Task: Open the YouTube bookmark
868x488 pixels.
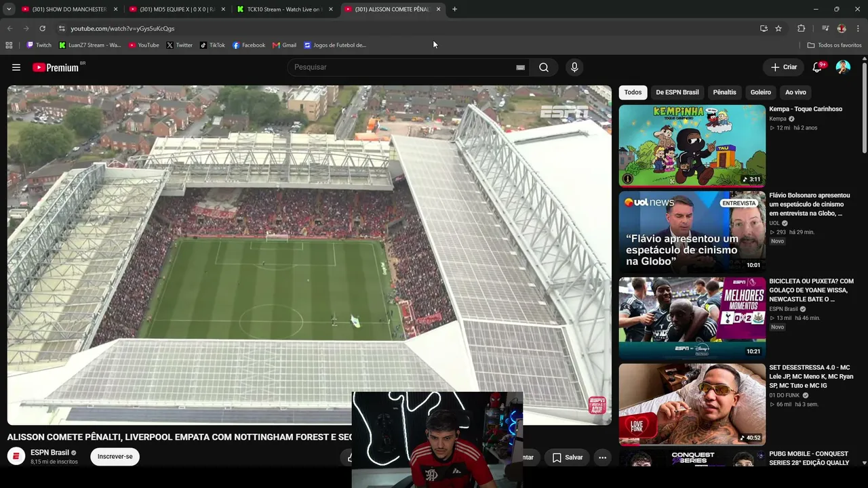Action: tap(143, 45)
